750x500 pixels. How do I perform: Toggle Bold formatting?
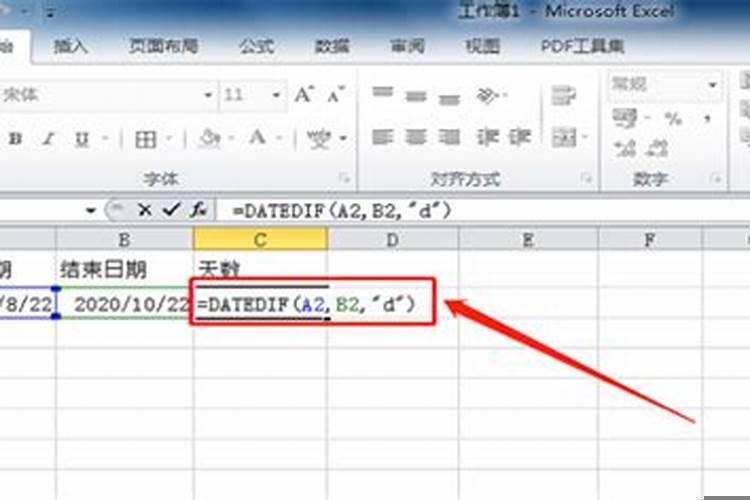coord(16,139)
